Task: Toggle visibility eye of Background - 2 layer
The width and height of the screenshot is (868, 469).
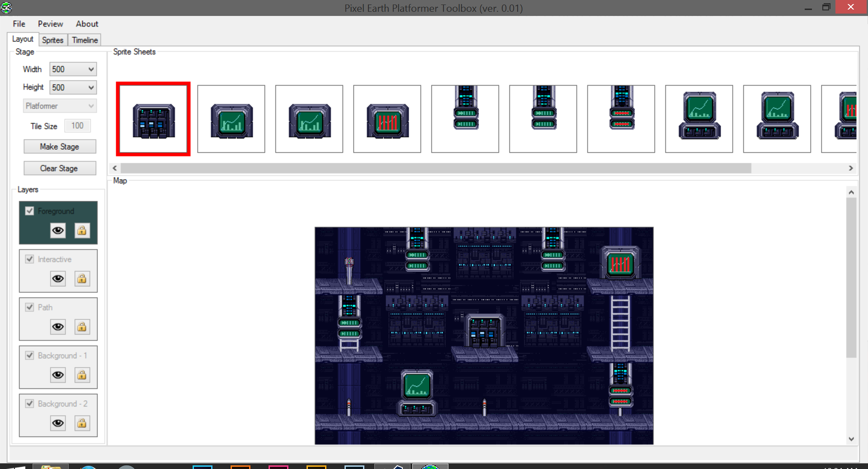Action: point(58,423)
